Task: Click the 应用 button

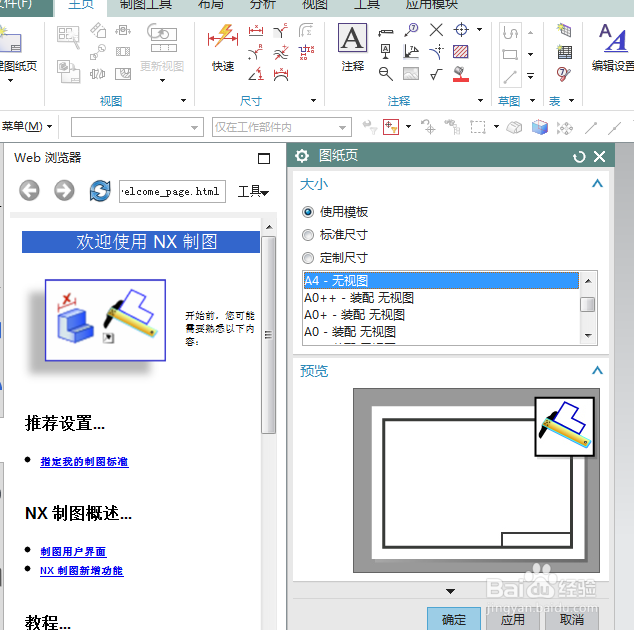Action: coord(512,619)
